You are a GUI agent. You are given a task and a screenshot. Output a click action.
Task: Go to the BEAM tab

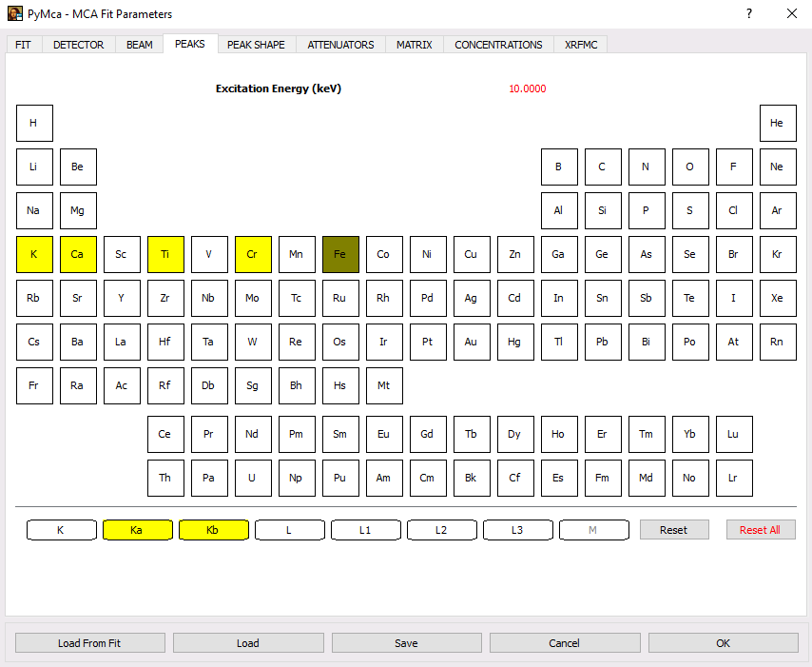coord(140,45)
